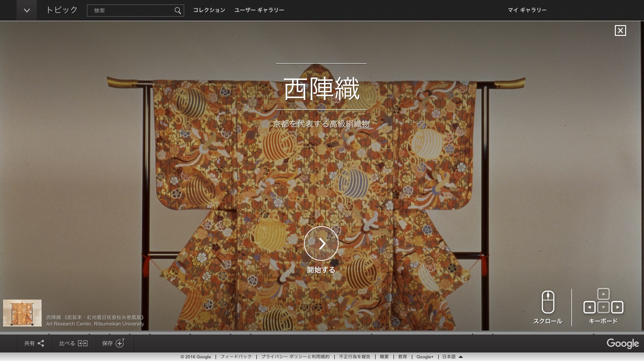Start the exhibit with 開始する arrow
This screenshot has height=361, width=644.
(321, 244)
